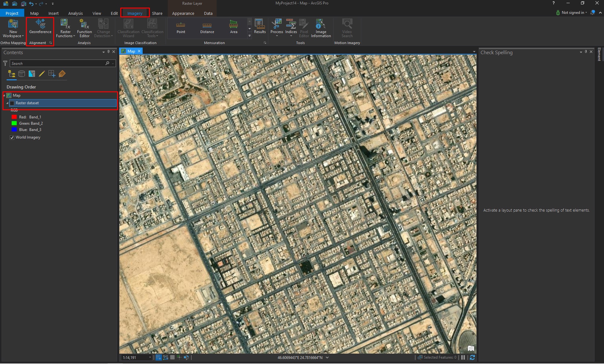
Task: Enable the Raster dataset layer checkbox
Action: tap(12, 103)
